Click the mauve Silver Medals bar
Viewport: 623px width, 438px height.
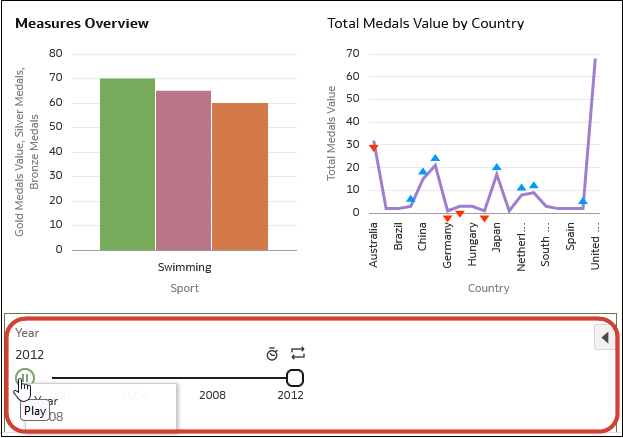coord(184,171)
